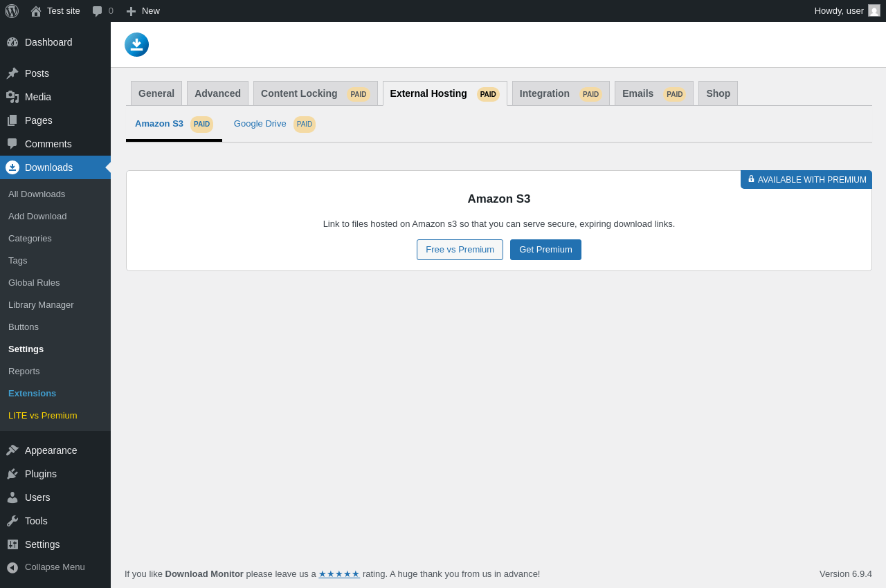Open Media via its media icon

click(12, 97)
